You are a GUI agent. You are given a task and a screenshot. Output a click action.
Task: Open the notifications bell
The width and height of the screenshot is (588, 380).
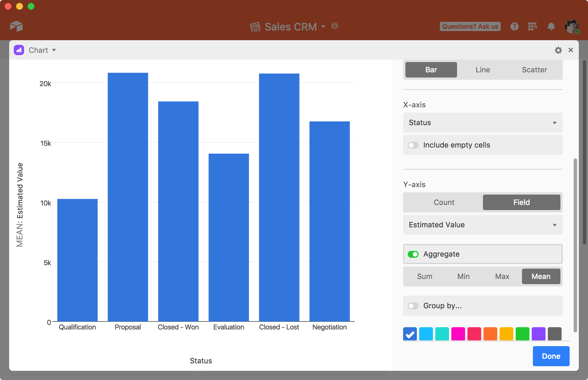(551, 26)
